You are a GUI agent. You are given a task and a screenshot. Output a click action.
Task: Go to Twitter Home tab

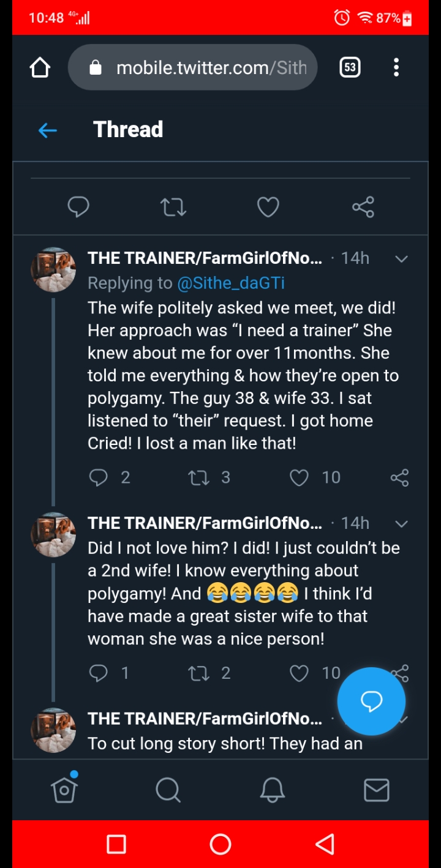[x=64, y=790]
